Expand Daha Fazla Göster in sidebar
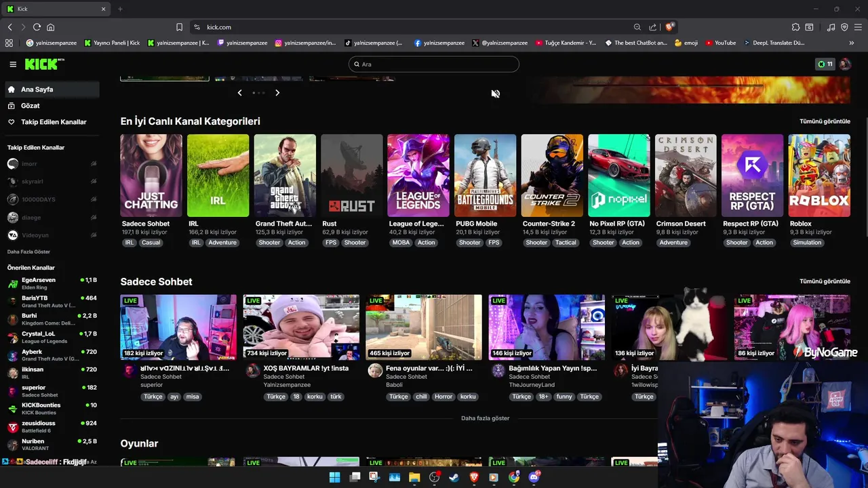Viewport: 868px width, 488px height. point(28,251)
